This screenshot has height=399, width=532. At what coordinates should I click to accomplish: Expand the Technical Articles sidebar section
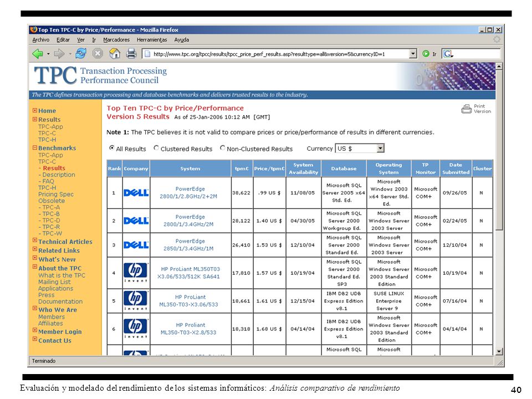click(x=34, y=240)
